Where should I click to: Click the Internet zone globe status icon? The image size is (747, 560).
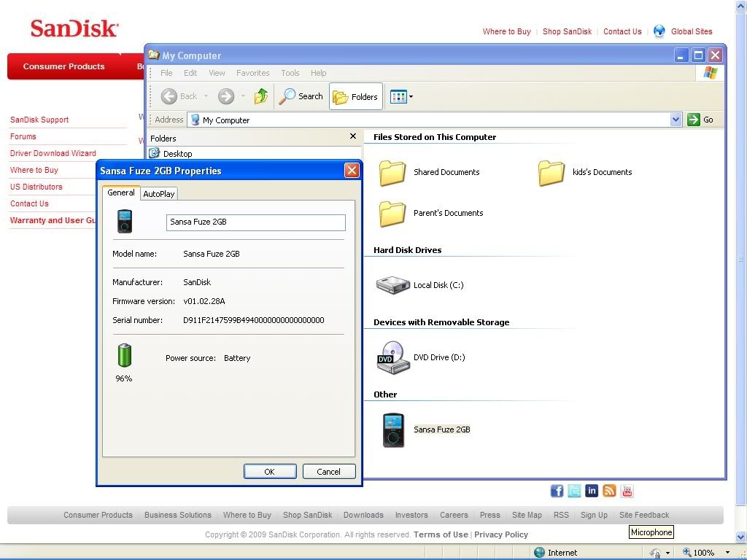(x=539, y=553)
